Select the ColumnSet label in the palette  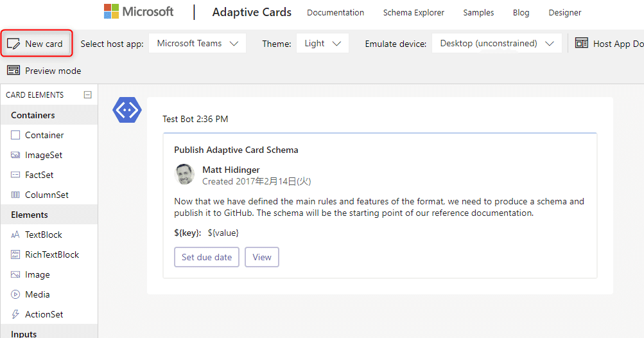(x=47, y=195)
